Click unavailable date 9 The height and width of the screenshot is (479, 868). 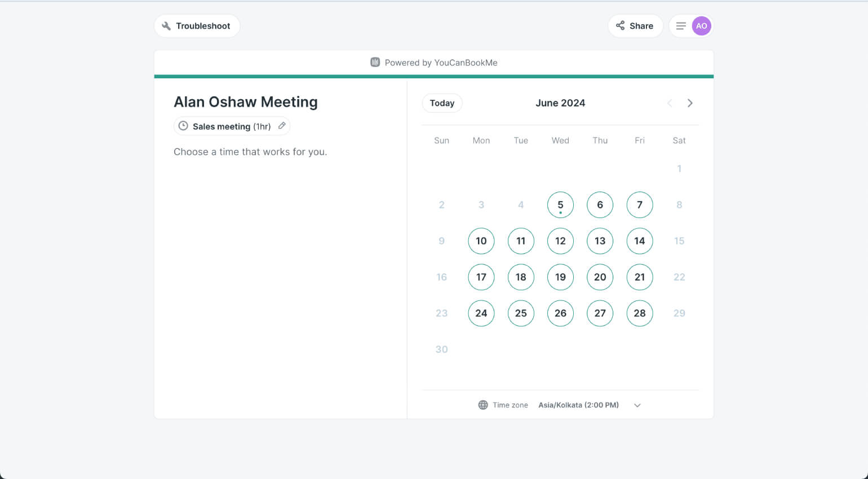coord(442,241)
